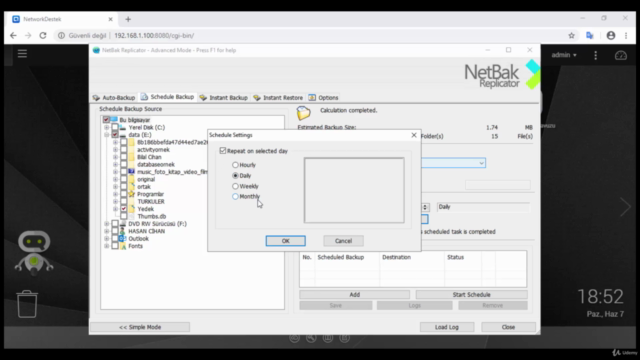The image size is (640, 360).
Task: Click the Bu bilgisayar computer icon
Action: 114,120
